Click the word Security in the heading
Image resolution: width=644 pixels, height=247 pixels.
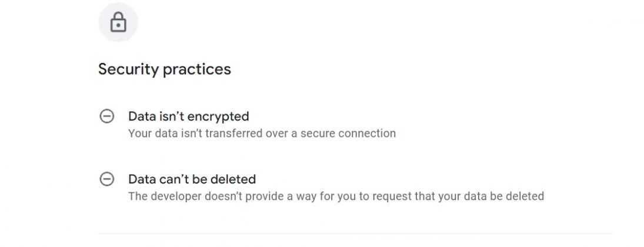(128, 69)
